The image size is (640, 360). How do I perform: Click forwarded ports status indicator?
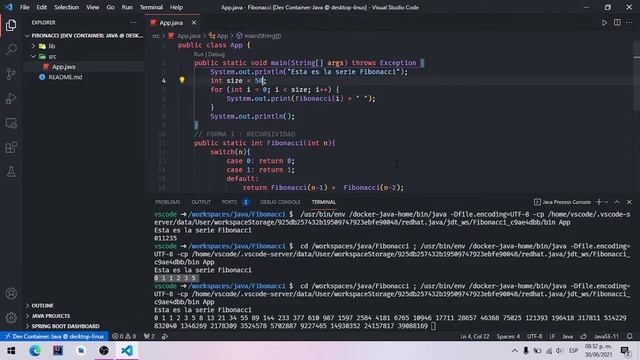click(x=149, y=336)
